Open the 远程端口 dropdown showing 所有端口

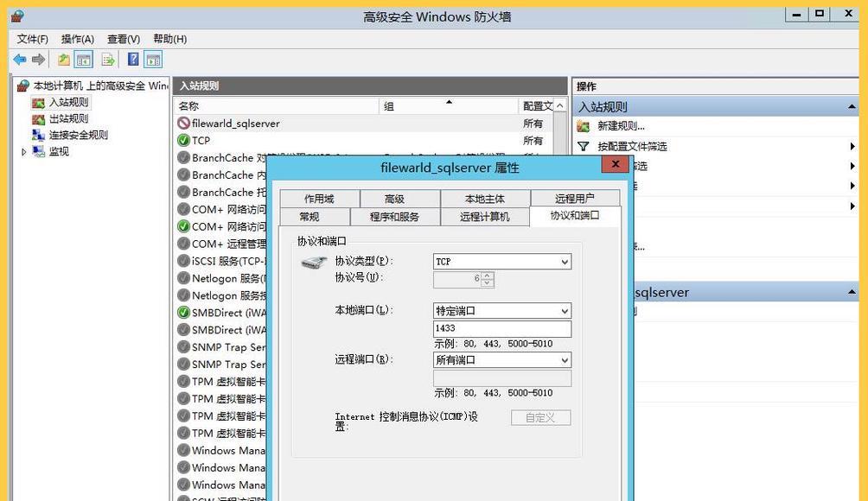pos(502,360)
